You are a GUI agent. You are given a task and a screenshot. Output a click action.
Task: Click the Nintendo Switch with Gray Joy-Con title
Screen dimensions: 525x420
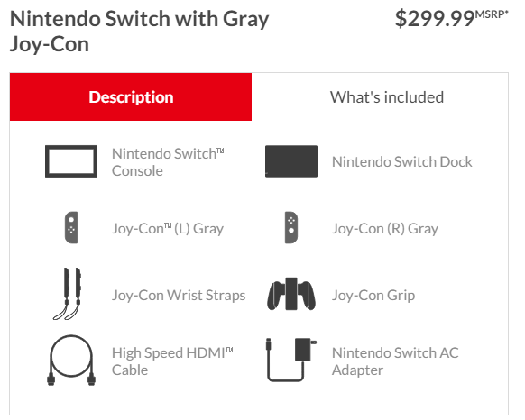pos(139,32)
